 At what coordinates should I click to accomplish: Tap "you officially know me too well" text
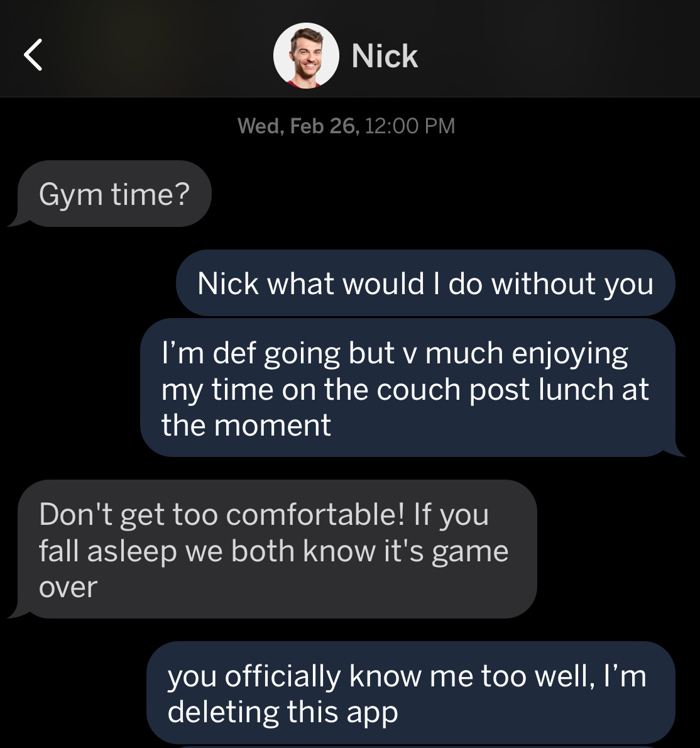pos(381,676)
